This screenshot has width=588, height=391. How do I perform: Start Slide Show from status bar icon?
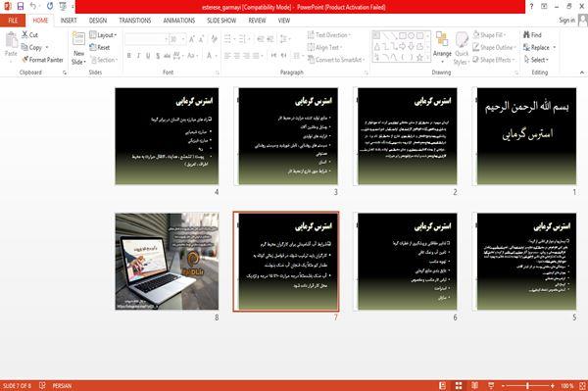491,385
